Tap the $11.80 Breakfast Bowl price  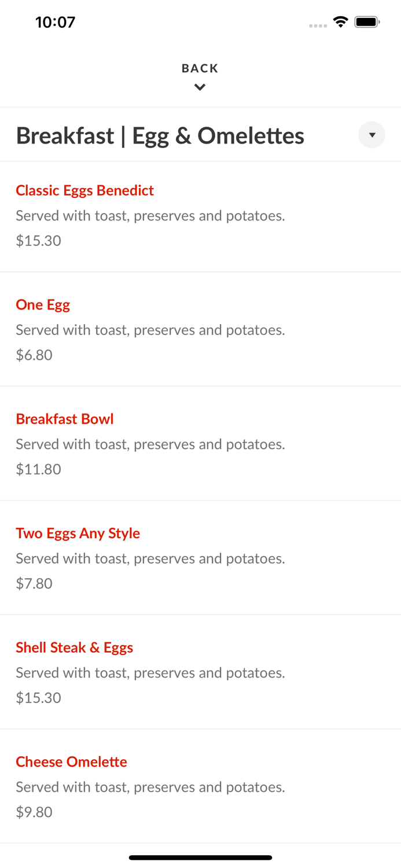point(38,469)
